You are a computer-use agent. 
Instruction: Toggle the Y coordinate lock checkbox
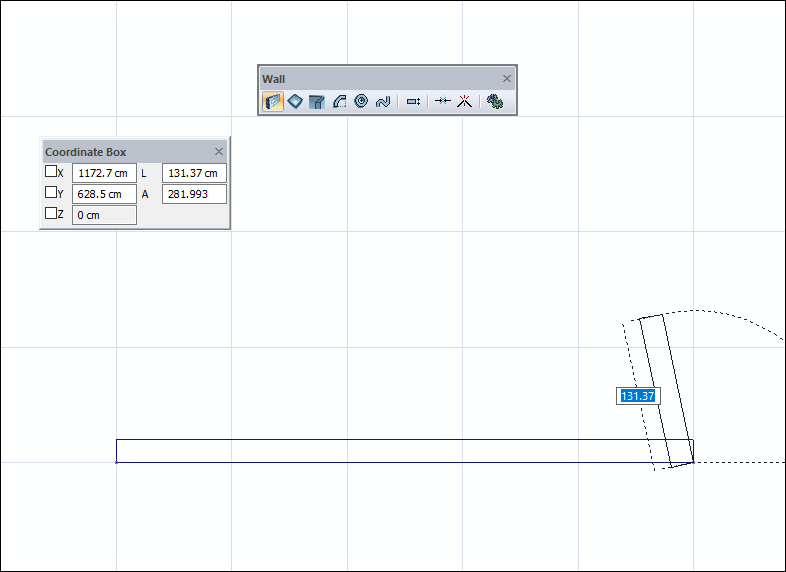coord(51,193)
